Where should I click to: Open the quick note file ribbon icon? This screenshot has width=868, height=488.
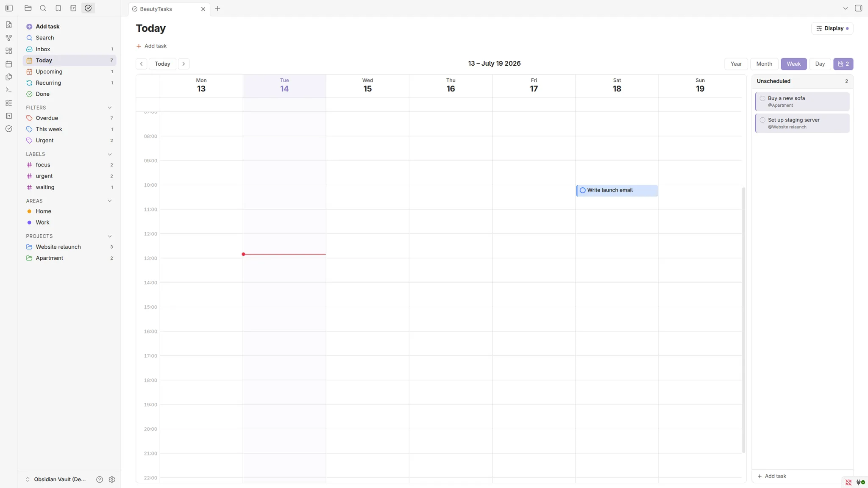coord(8,25)
